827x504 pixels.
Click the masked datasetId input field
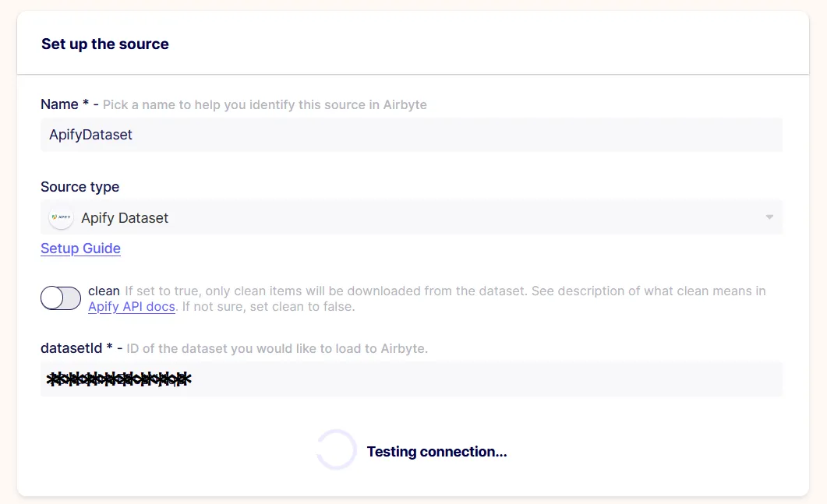(412, 379)
